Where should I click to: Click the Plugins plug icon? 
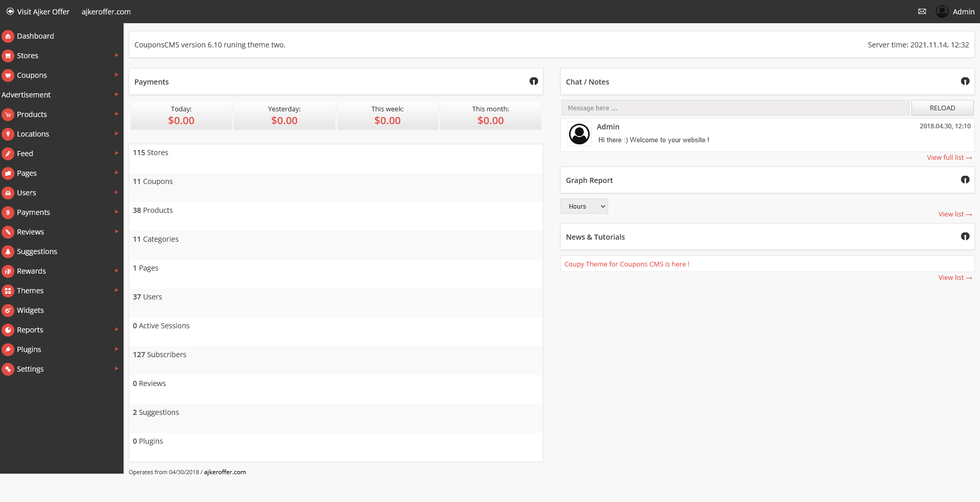8,349
